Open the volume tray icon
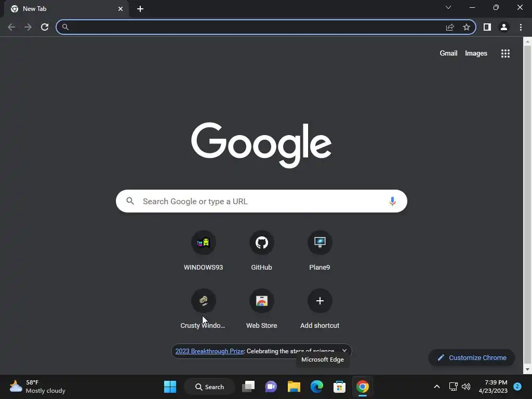 pos(466,387)
